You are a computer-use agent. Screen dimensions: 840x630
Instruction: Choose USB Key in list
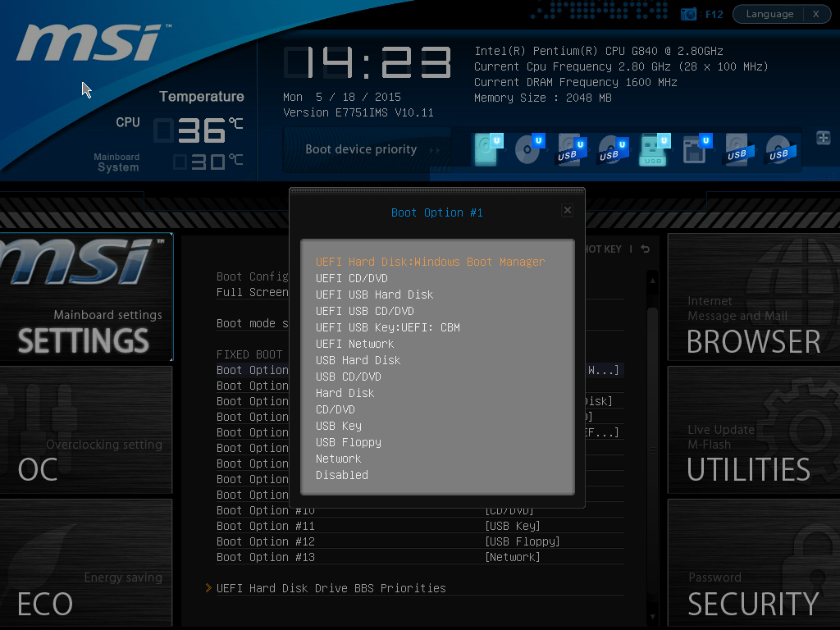coord(339,426)
